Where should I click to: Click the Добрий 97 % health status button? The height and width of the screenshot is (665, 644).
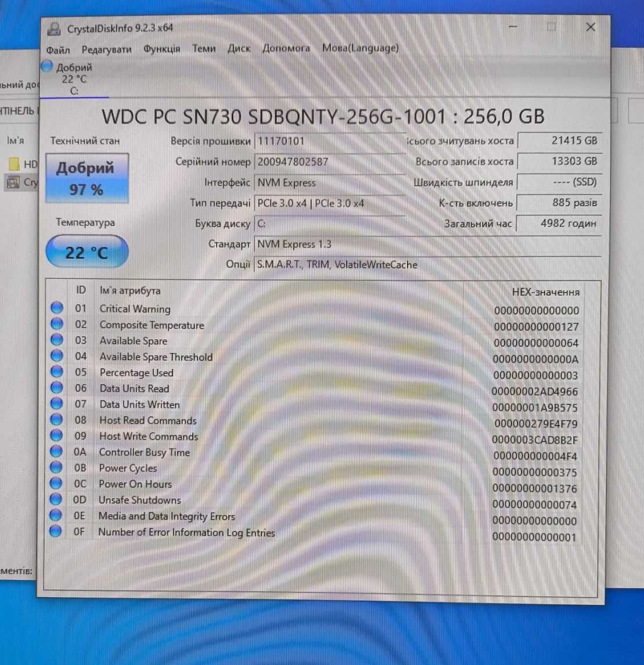[87, 178]
